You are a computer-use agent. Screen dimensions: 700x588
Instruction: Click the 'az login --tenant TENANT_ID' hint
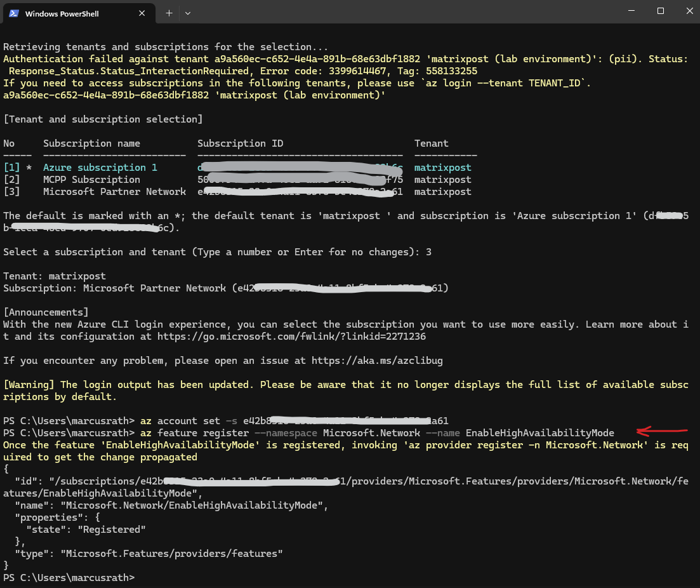tap(506, 83)
